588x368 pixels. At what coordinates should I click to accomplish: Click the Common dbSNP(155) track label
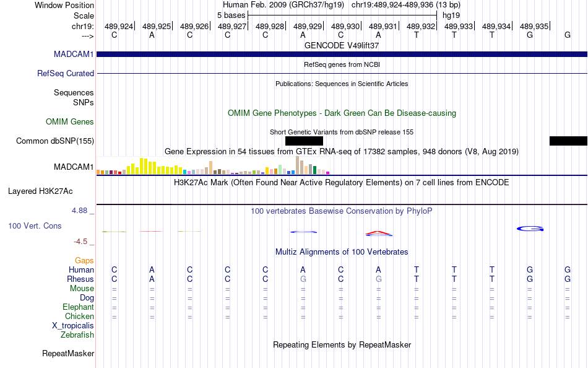coord(54,141)
